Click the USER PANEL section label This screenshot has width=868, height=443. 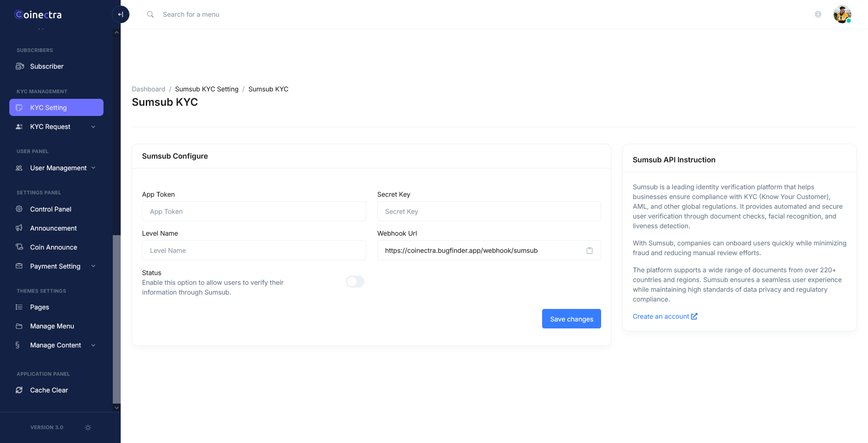click(32, 152)
